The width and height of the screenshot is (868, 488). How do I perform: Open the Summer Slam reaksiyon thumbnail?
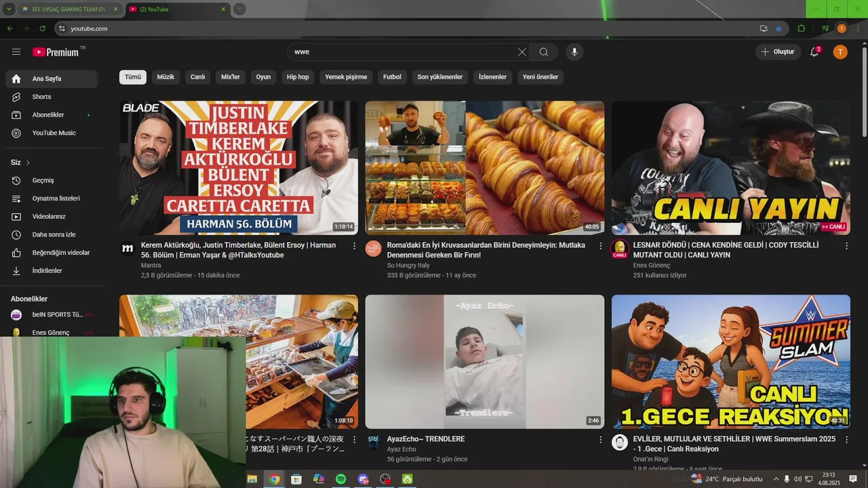tap(731, 361)
